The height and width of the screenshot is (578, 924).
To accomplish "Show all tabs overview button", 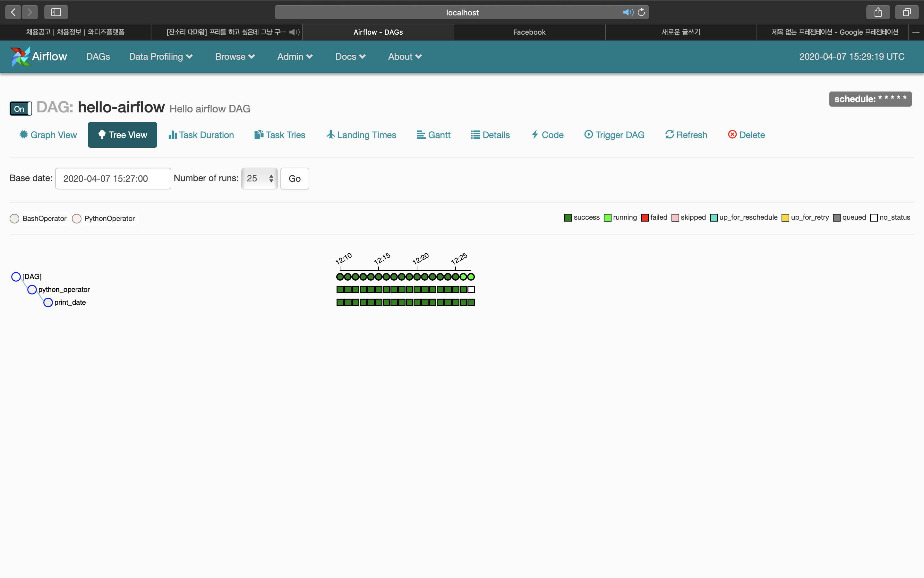I will pos(907,12).
